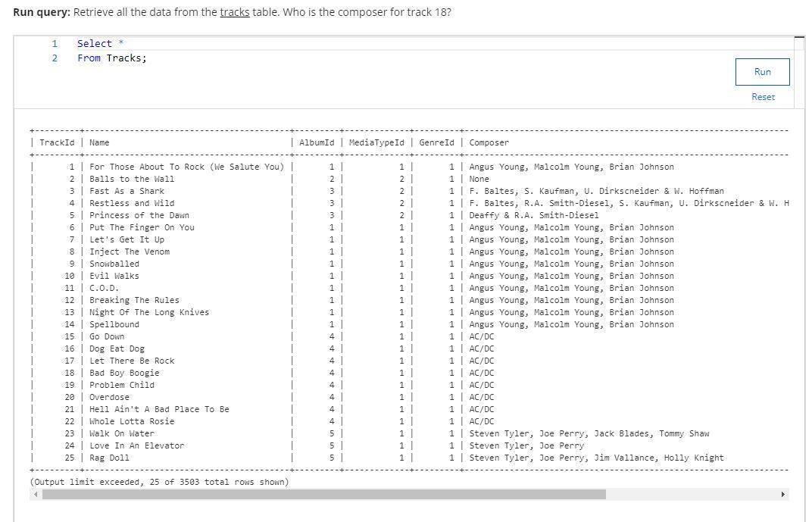This screenshot has width=812, height=522.
Task: Click 'Rag Doll' track name
Action: point(109,458)
